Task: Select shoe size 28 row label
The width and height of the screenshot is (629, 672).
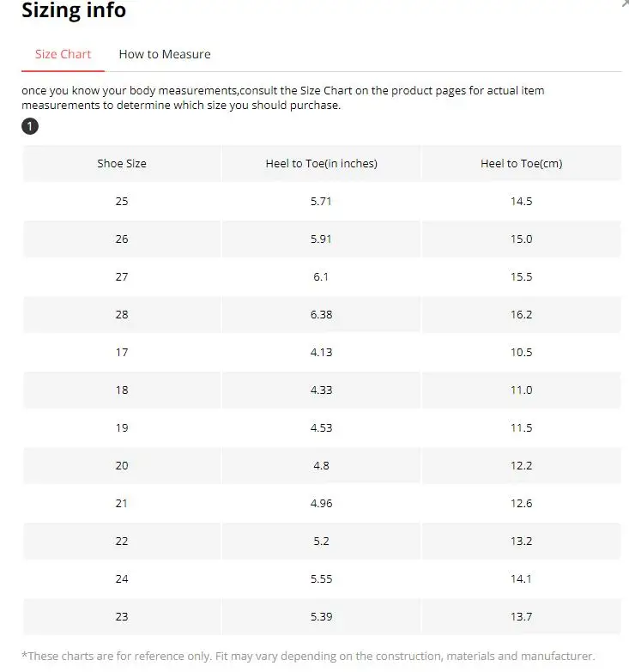Action: pos(122,314)
